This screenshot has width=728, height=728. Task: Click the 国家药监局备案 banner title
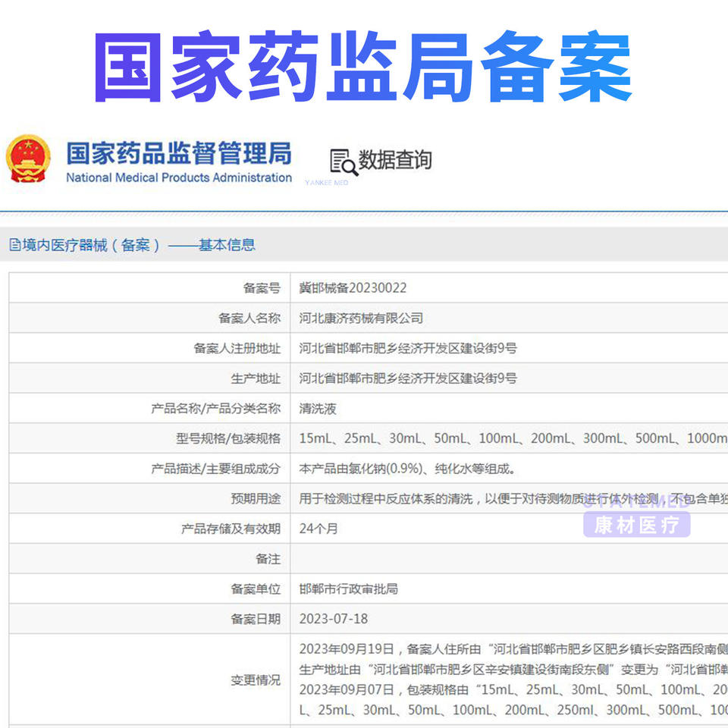point(363,67)
